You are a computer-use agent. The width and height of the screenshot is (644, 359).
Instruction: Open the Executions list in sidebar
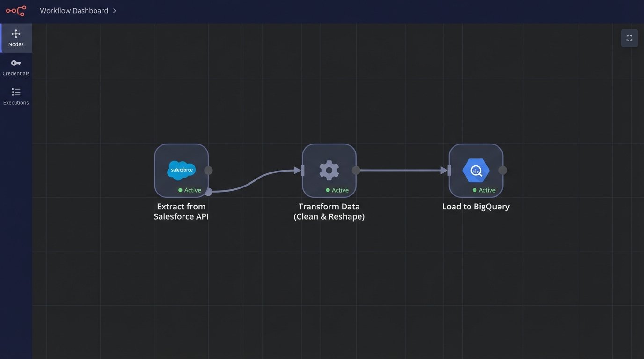(x=16, y=96)
